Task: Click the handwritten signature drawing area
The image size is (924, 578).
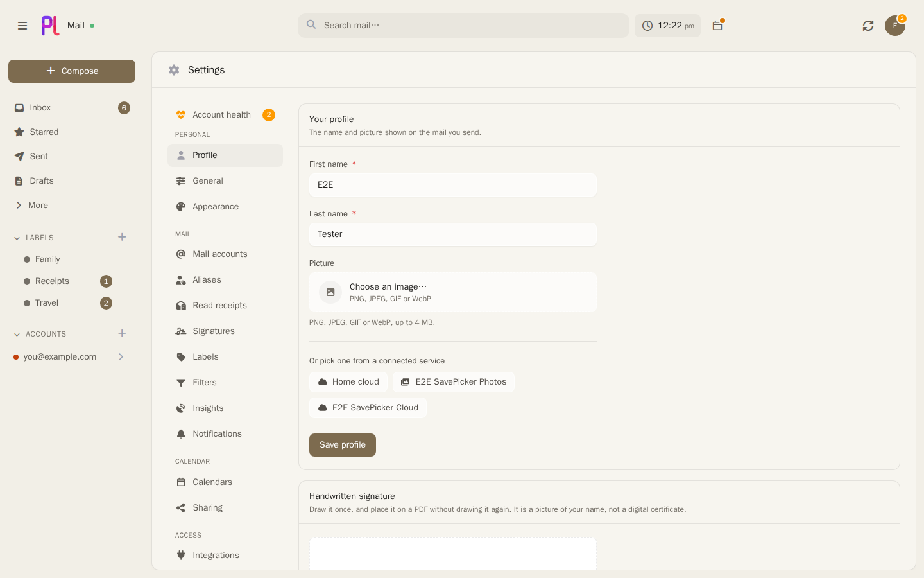Action: pos(453,554)
